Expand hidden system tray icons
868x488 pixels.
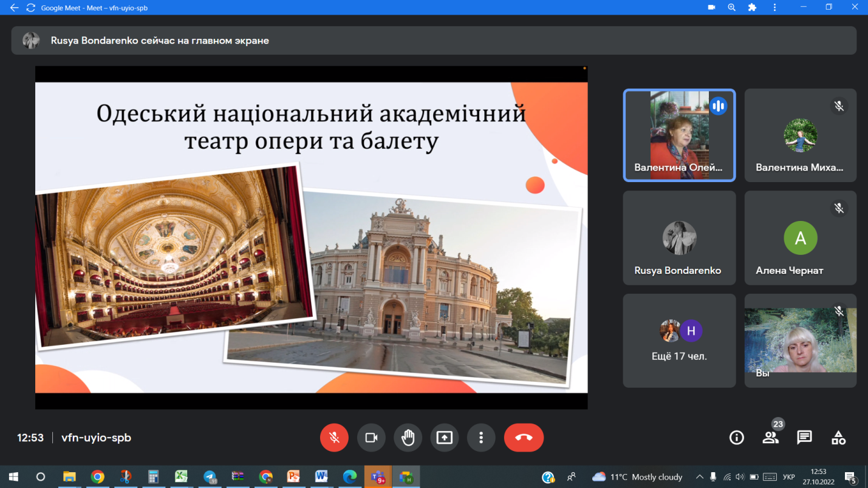(699, 477)
